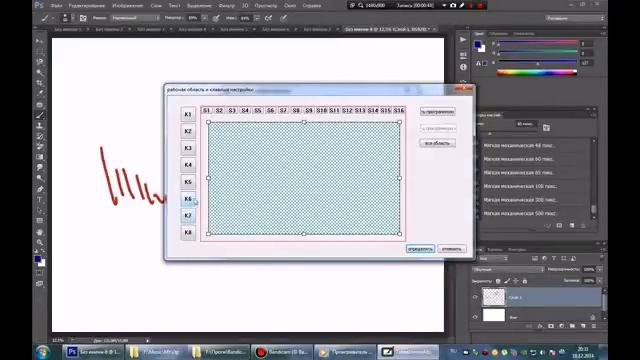Open the layer filter kind dropdown
This screenshot has height=360, width=640.
(493, 258)
